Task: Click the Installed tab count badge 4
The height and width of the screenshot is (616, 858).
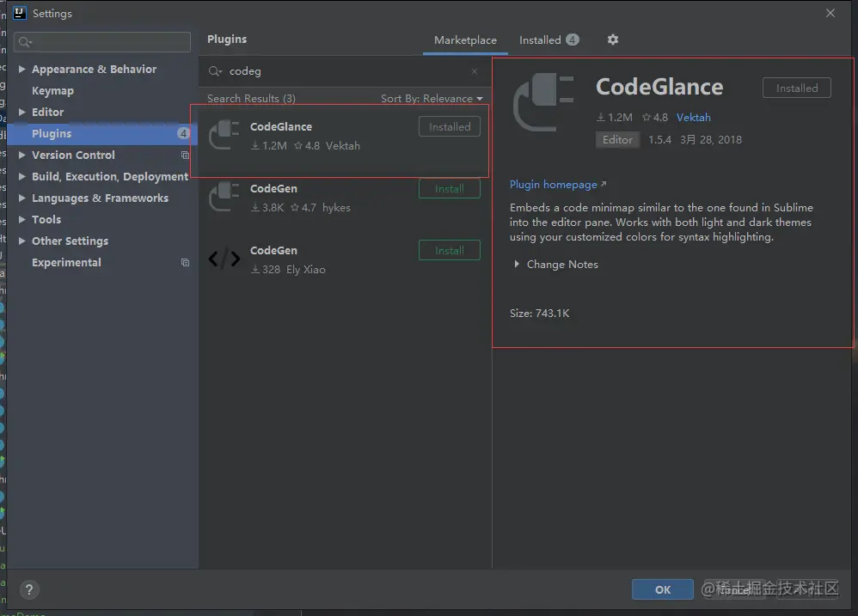Action: (573, 40)
